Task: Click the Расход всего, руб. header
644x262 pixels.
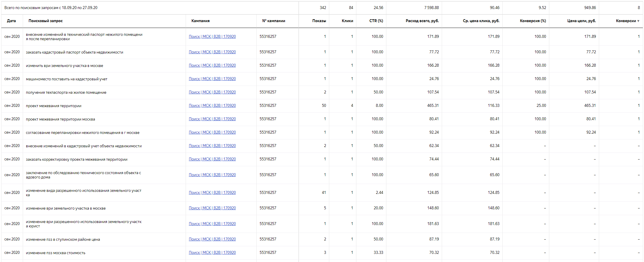Action: point(422,21)
